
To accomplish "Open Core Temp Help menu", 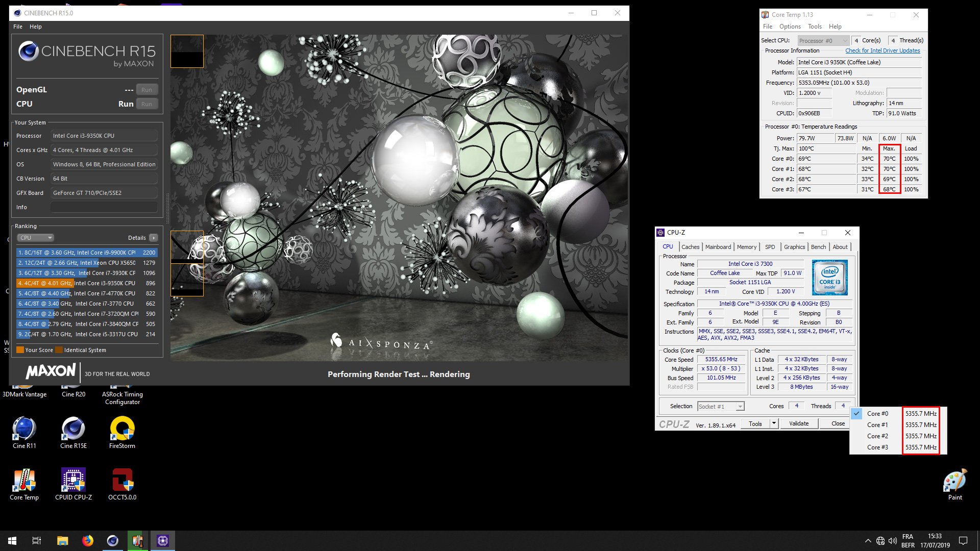I will click(835, 27).
